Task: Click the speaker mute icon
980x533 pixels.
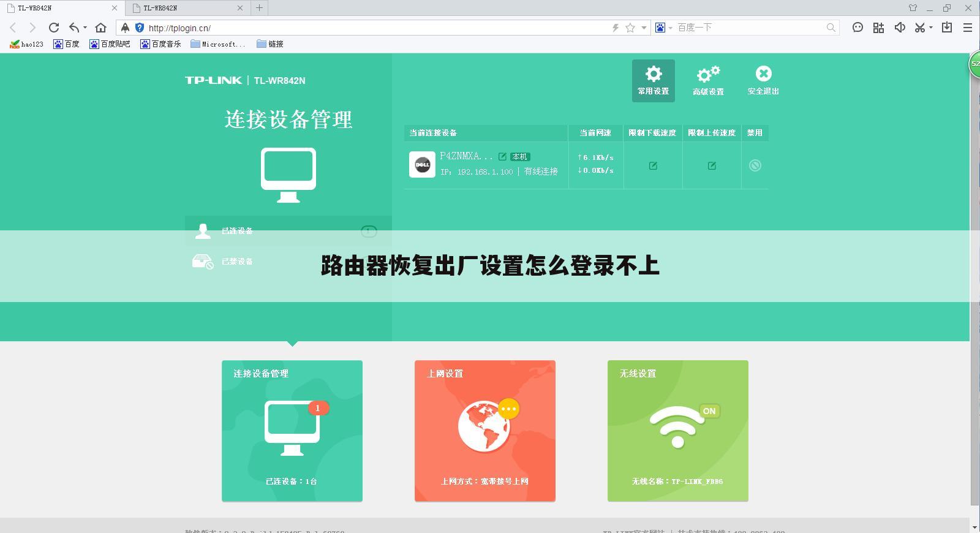Action: [x=900, y=28]
